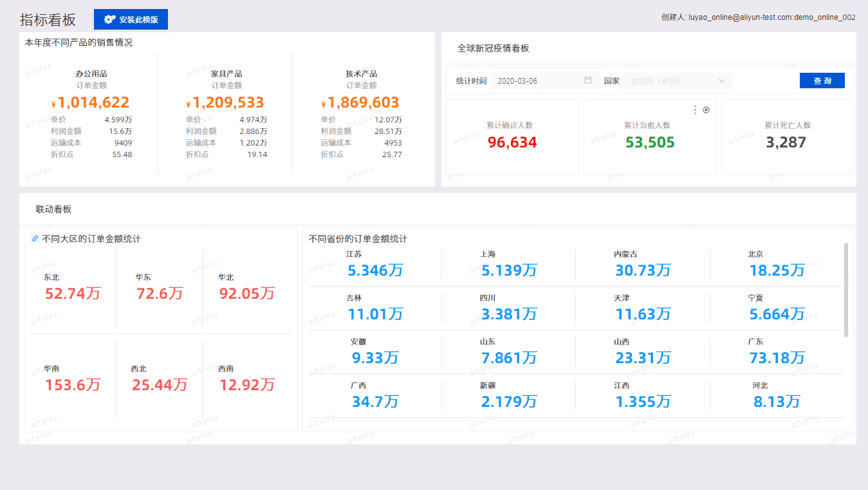Click the target icon on cured card

pos(706,110)
